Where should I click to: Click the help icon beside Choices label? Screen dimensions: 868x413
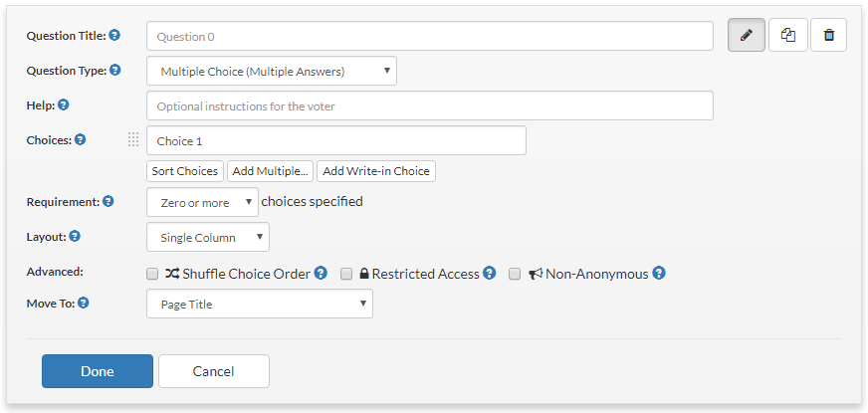coord(81,139)
